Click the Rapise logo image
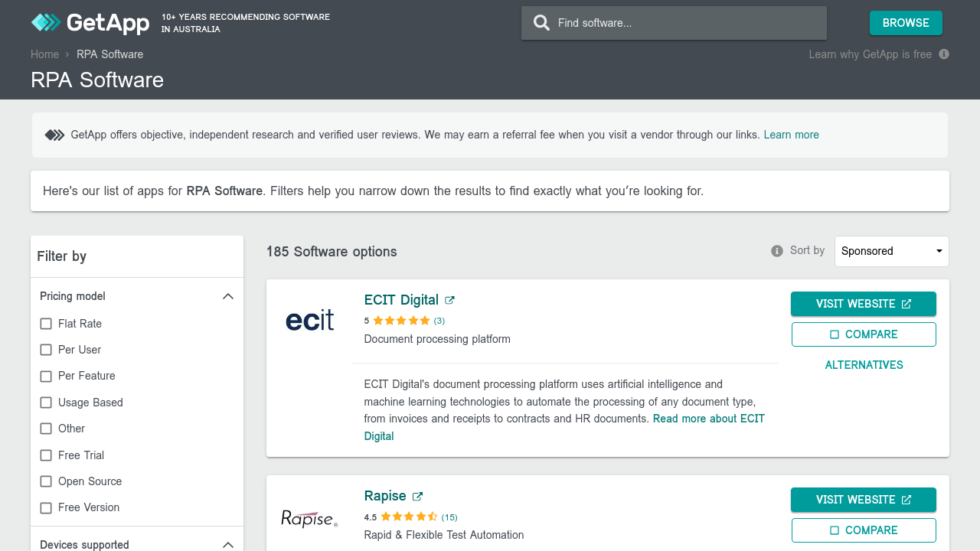Screen dimensions: 980x551 309,518
